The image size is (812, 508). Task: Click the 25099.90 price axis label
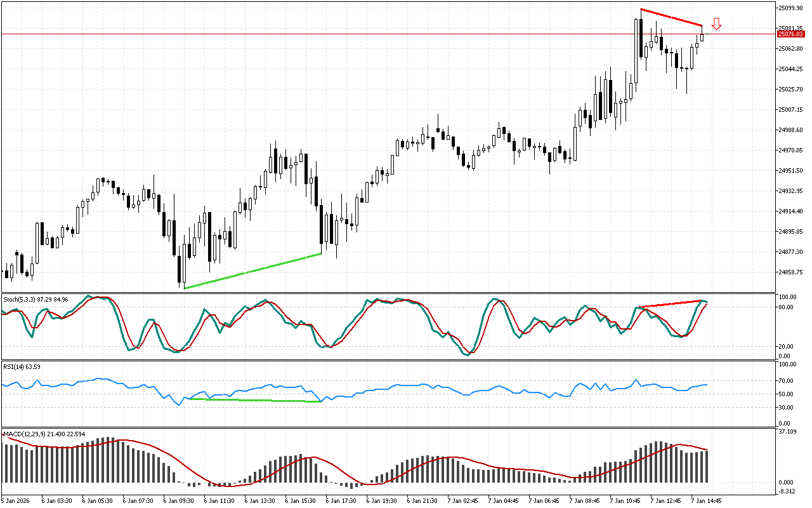tap(790, 8)
